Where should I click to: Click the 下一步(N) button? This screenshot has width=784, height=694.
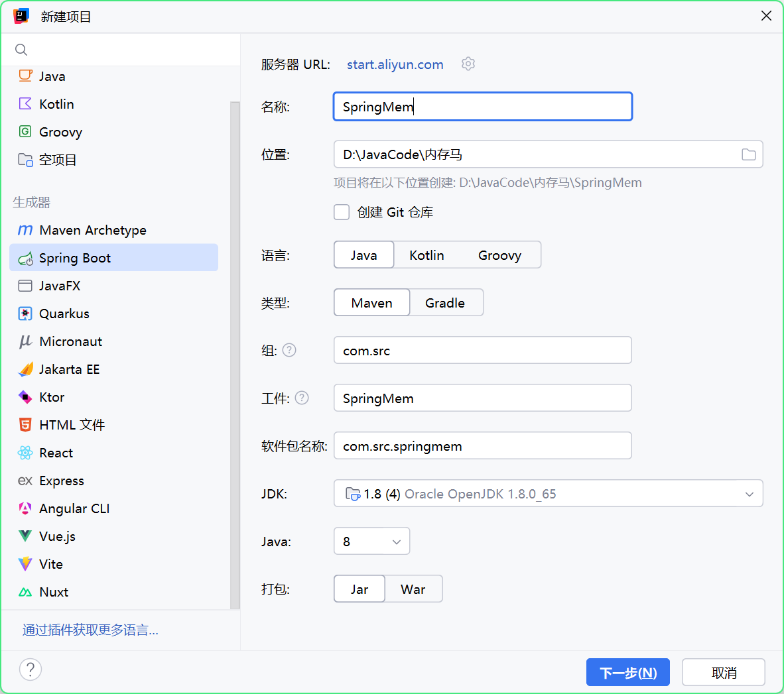pyautogui.click(x=628, y=672)
